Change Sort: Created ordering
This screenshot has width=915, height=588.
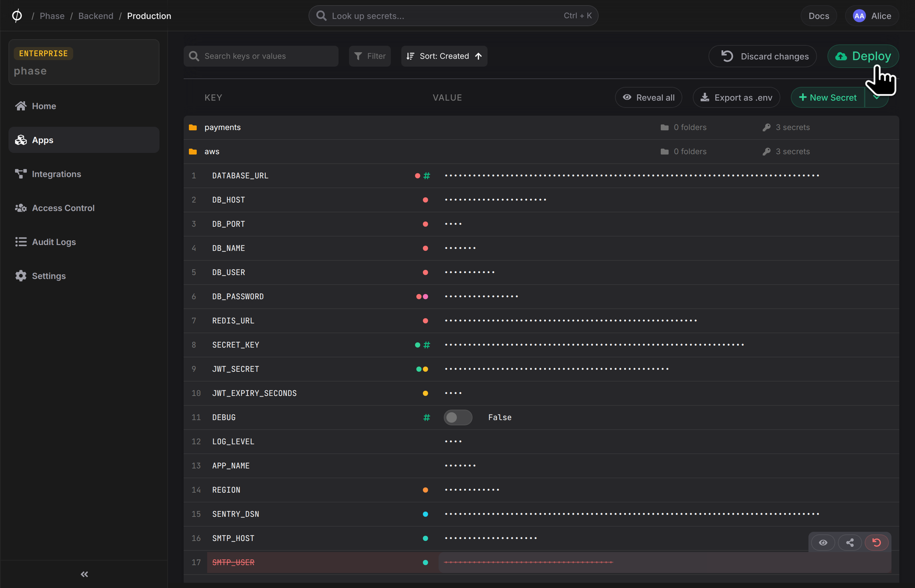click(444, 56)
